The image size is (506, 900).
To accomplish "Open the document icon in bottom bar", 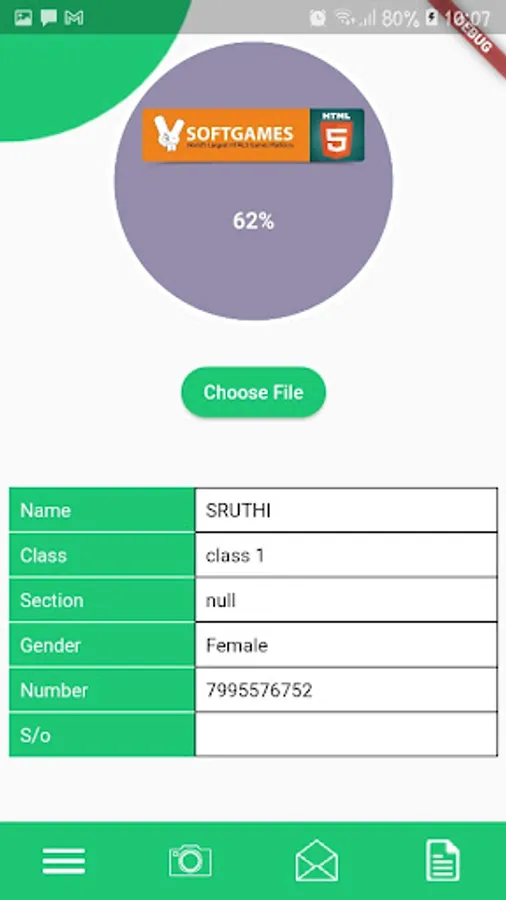I will [x=443, y=860].
